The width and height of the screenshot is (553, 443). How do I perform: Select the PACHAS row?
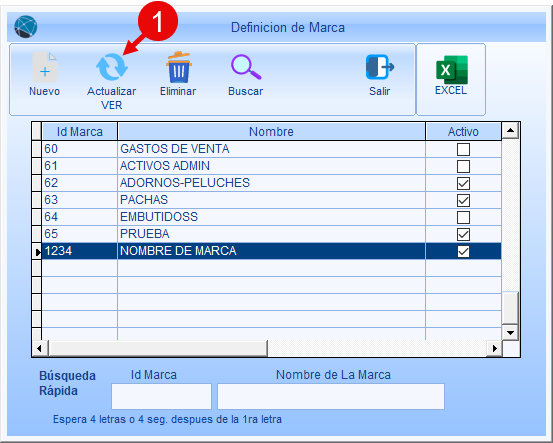click(x=272, y=200)
